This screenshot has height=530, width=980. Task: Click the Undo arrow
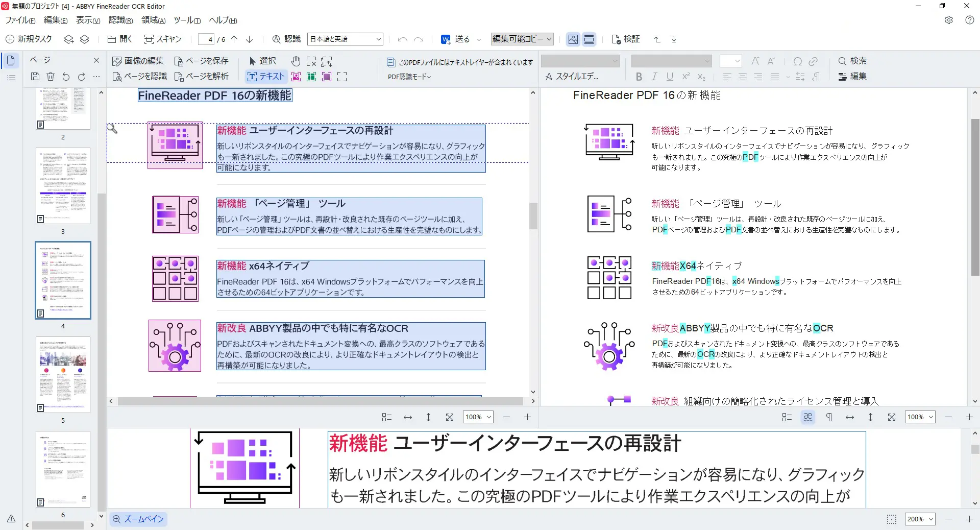(x=402, y=39)
